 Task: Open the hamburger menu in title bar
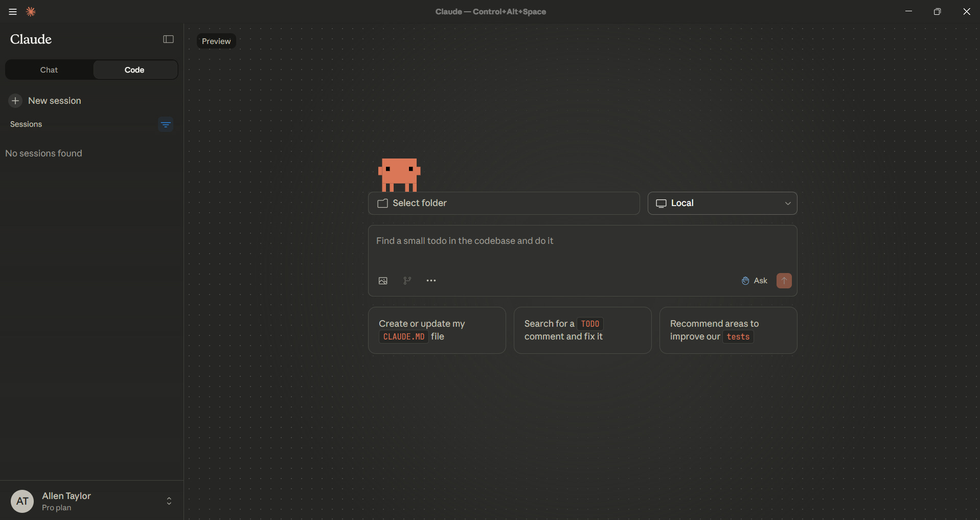[x=13, y=12]
